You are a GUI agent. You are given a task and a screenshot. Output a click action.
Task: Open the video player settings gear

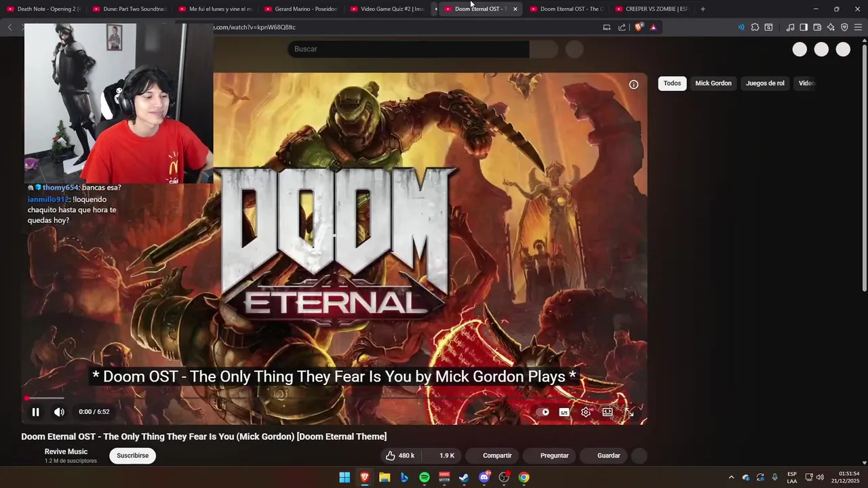point(586,411)
